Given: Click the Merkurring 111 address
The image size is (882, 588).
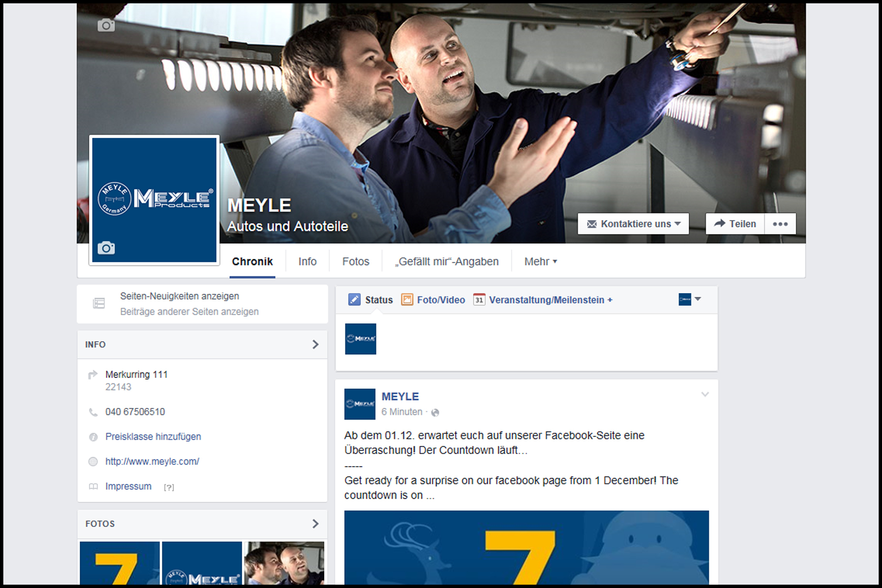Looking at the screenshot, I should (136, 374).
